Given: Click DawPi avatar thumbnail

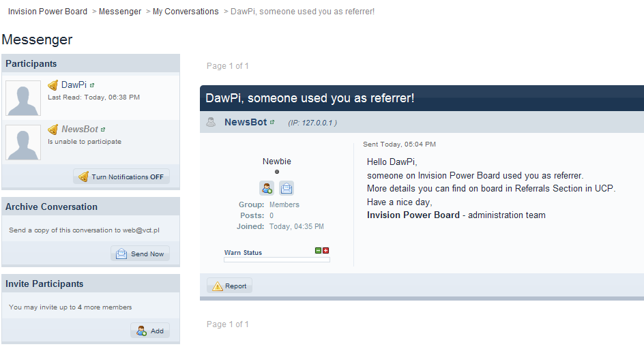Looking at the screenshot, I should tap(23, 97).
